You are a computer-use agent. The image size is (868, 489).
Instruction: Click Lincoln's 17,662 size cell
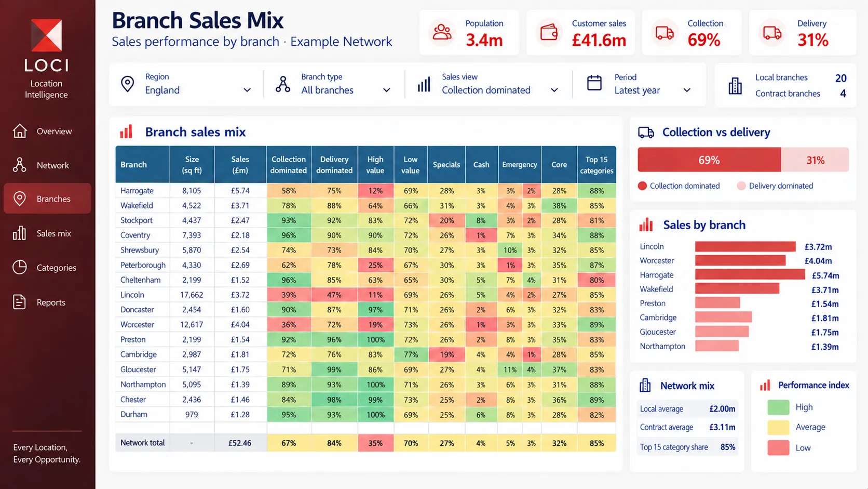(x=192, y=295)
